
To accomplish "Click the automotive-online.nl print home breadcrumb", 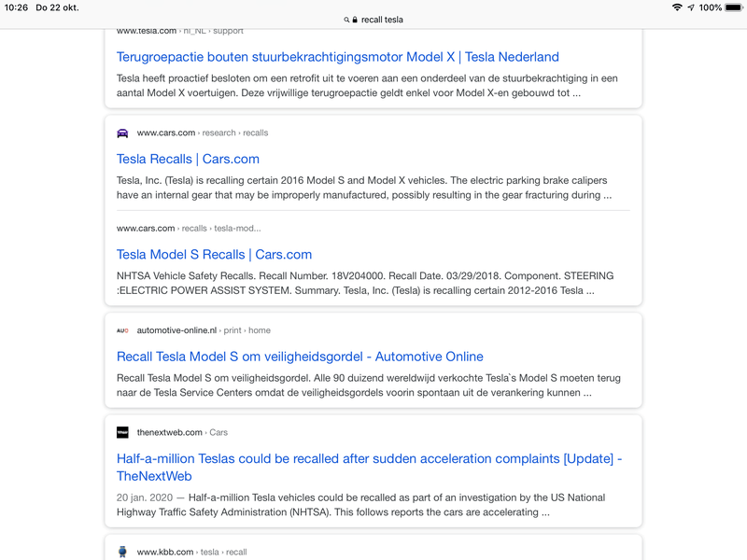I will coord(204,330).
